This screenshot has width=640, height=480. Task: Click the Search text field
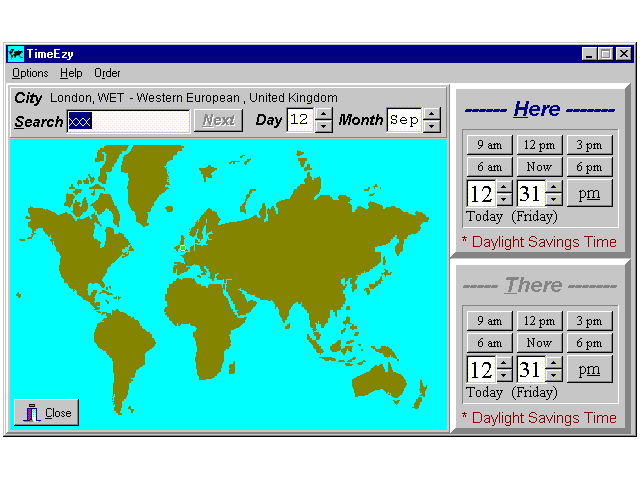point(128,121)
